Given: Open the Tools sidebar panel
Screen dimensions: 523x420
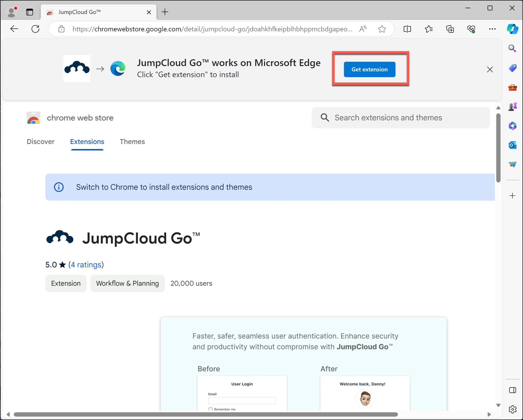Looking at the screenshot, I should (513, 88).
